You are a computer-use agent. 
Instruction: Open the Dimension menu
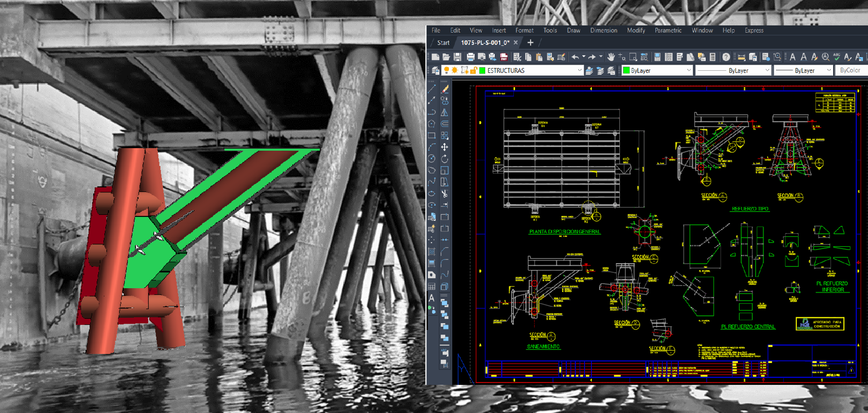[603, 30]
